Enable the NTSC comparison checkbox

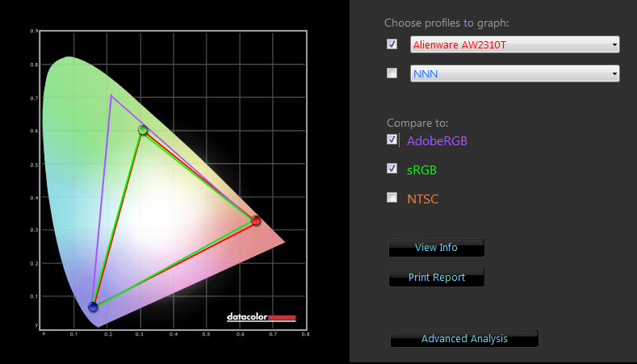tap(392, 198)
